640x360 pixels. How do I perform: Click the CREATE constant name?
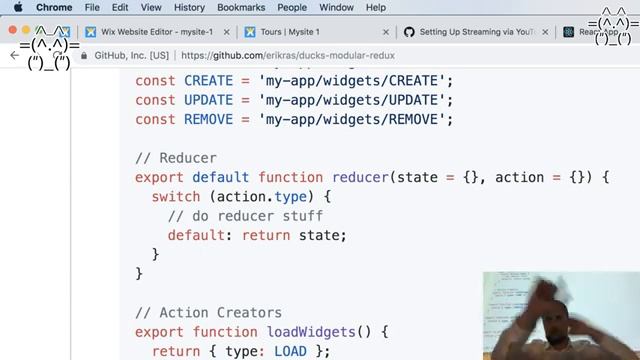pos(208,81)
